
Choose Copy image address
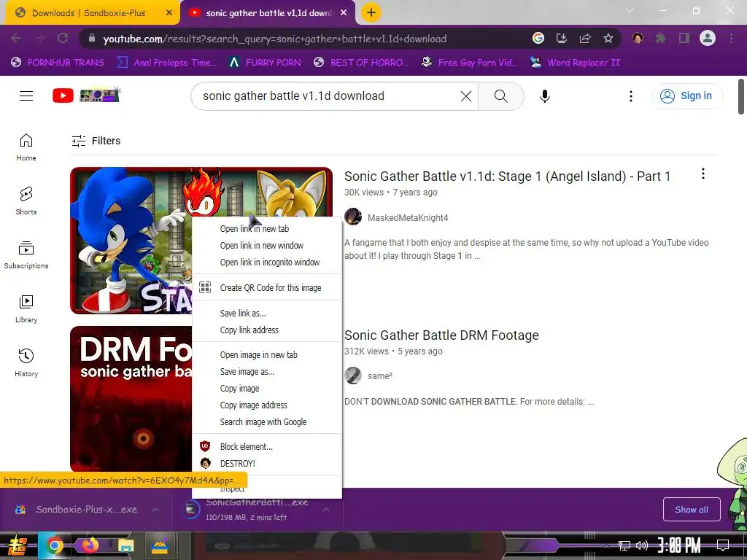pos(267,405)
